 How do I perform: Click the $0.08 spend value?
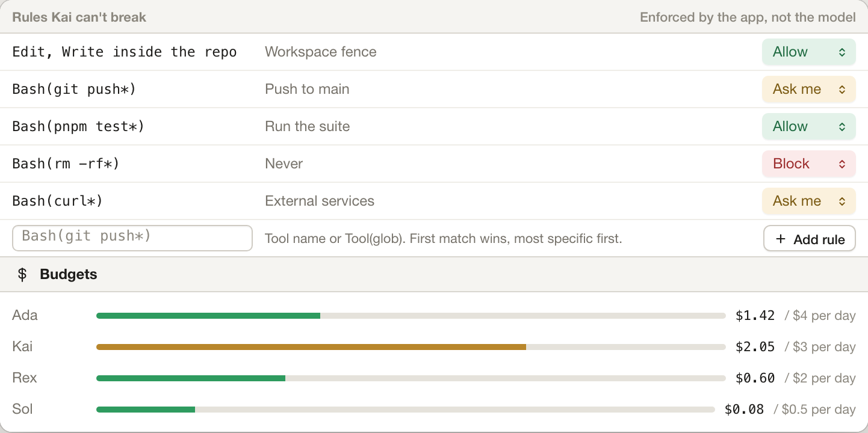click(744, 409)
